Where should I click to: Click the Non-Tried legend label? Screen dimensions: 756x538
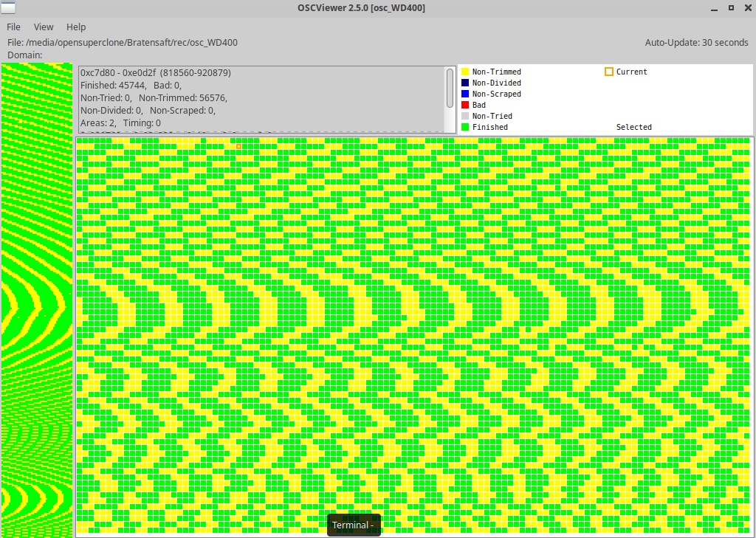(492, 116)
